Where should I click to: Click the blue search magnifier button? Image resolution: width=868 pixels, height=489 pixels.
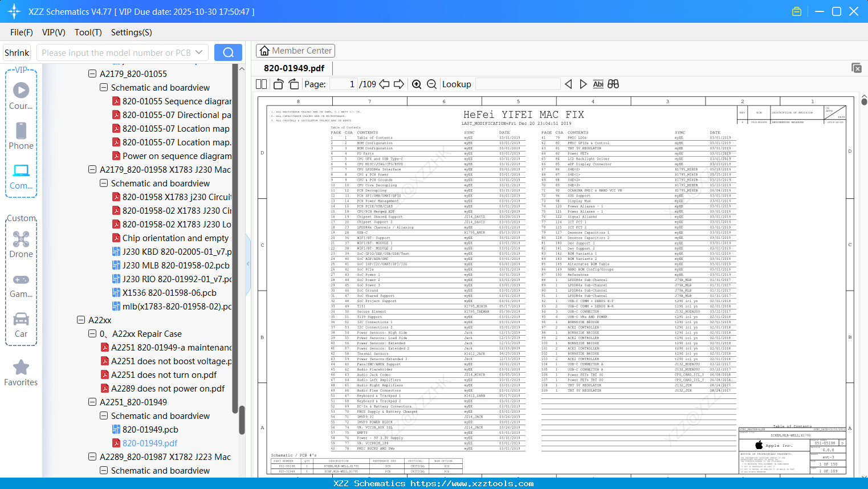(228, 52)
